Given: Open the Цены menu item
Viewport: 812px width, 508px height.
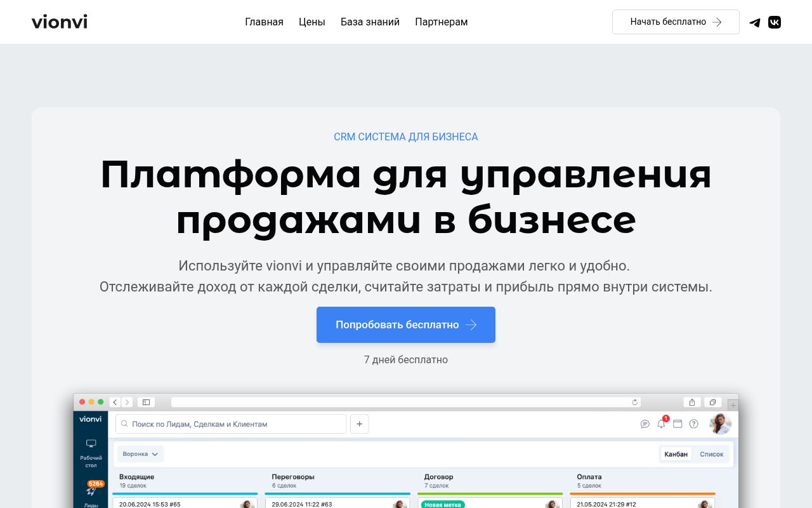Looking at the screenshot, I should (311, 22).
